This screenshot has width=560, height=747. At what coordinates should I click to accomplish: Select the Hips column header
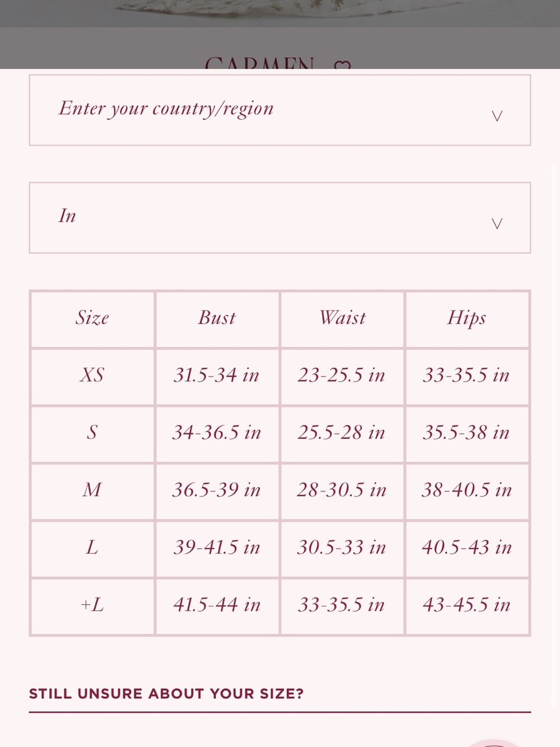466,318
